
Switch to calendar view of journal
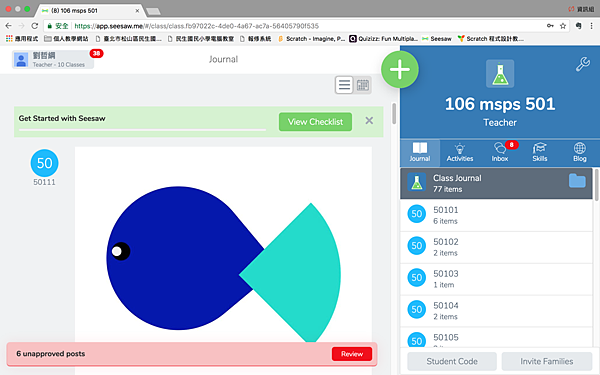click(362, 85)
